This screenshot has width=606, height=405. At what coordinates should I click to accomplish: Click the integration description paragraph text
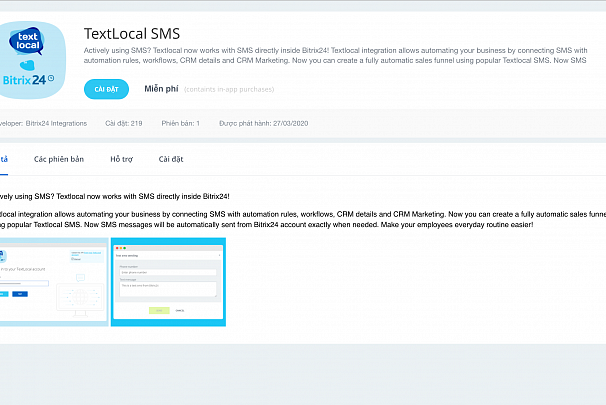point(303,219)
